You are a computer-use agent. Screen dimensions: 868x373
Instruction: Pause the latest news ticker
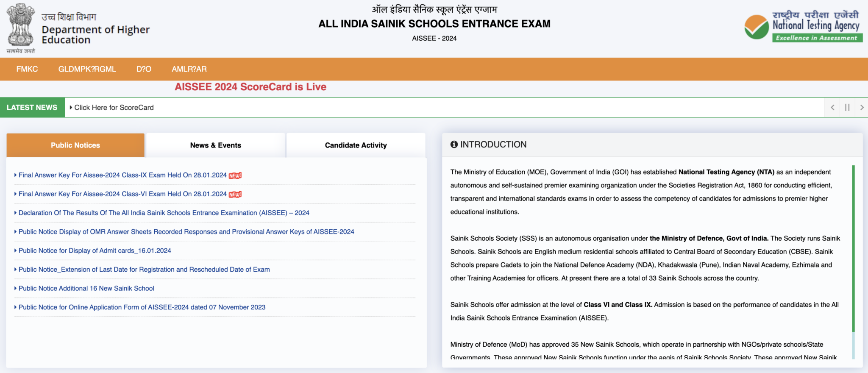click(847, 108)
